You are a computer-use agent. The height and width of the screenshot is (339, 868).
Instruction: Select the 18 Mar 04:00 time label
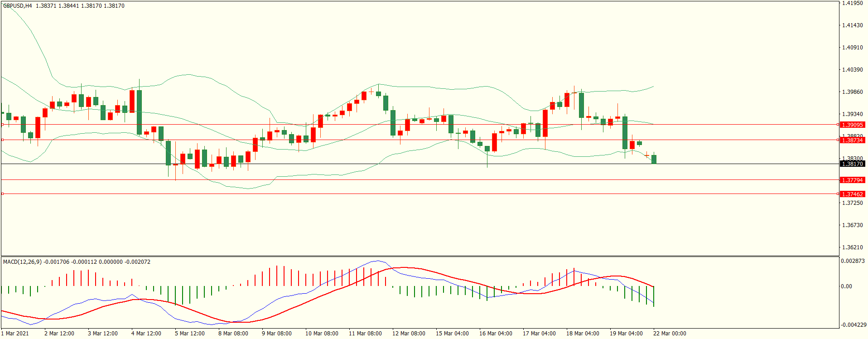point(583,334)
